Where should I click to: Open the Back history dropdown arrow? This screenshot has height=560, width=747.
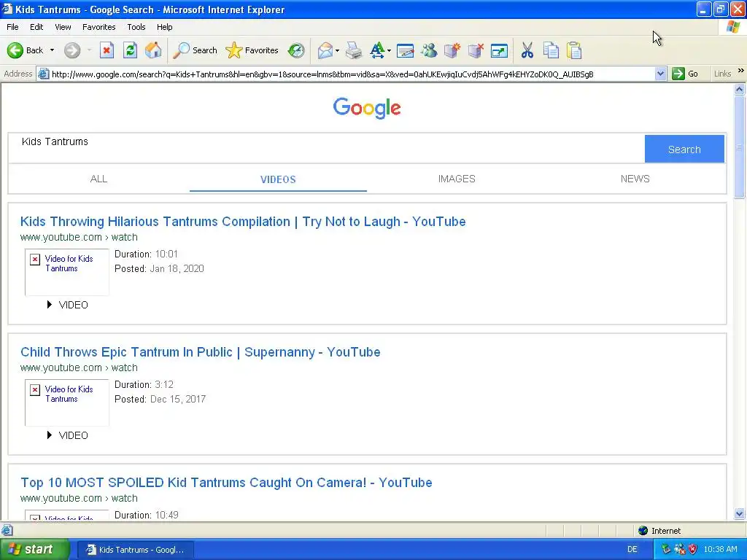pos(52,50)
